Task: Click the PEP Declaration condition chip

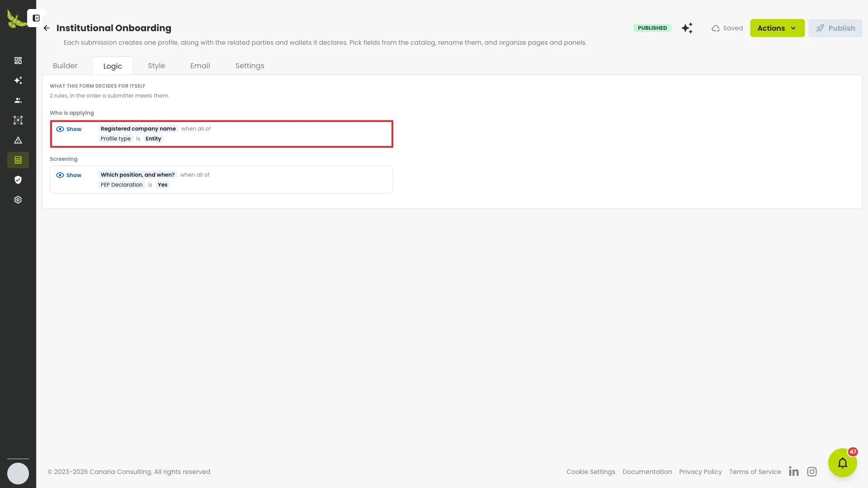Action: 121,185
